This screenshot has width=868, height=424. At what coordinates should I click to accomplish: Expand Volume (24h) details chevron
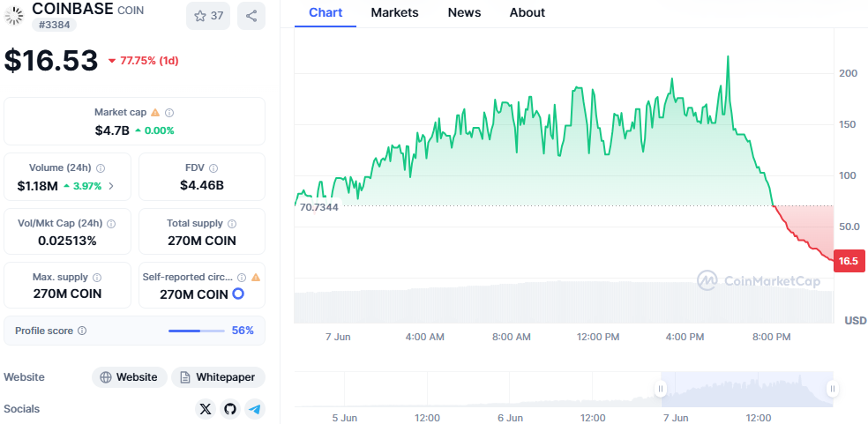point(111,186)
